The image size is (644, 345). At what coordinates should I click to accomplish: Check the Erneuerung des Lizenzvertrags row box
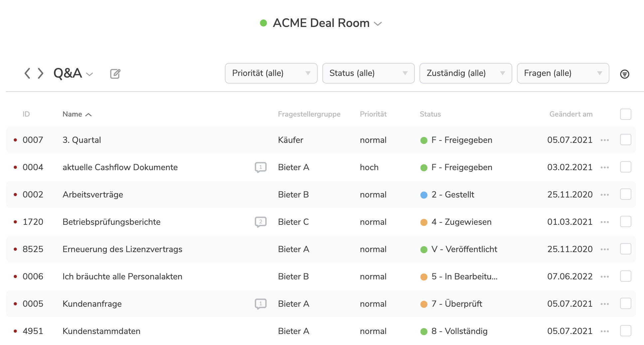point(625,249)
